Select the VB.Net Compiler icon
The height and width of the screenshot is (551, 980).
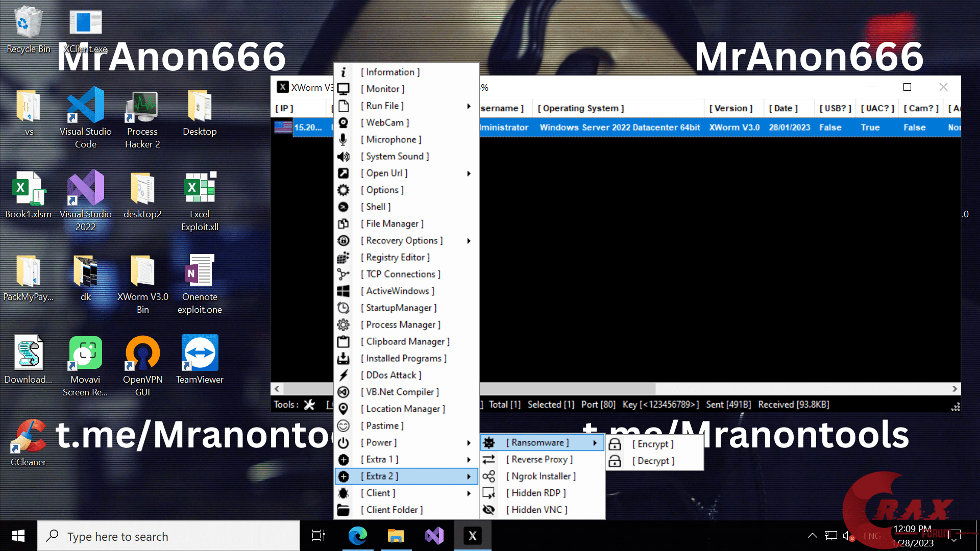344,392
